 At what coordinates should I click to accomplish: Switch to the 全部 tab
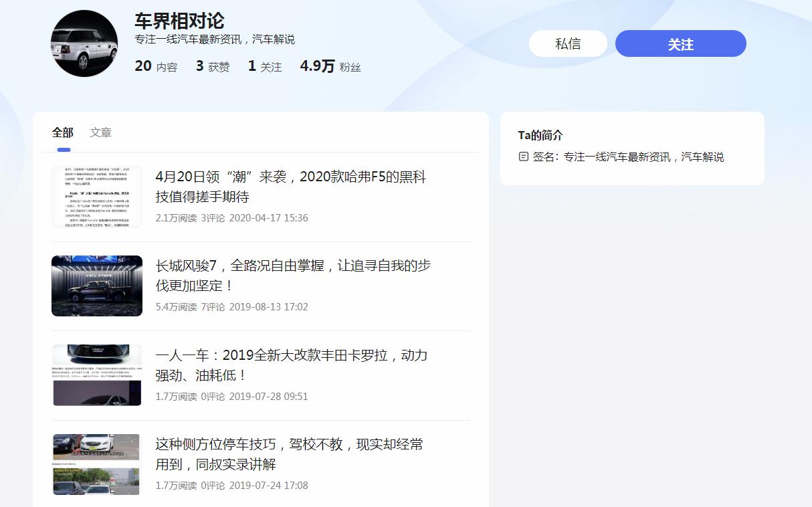pyautogui.click(x=63, y=132)
